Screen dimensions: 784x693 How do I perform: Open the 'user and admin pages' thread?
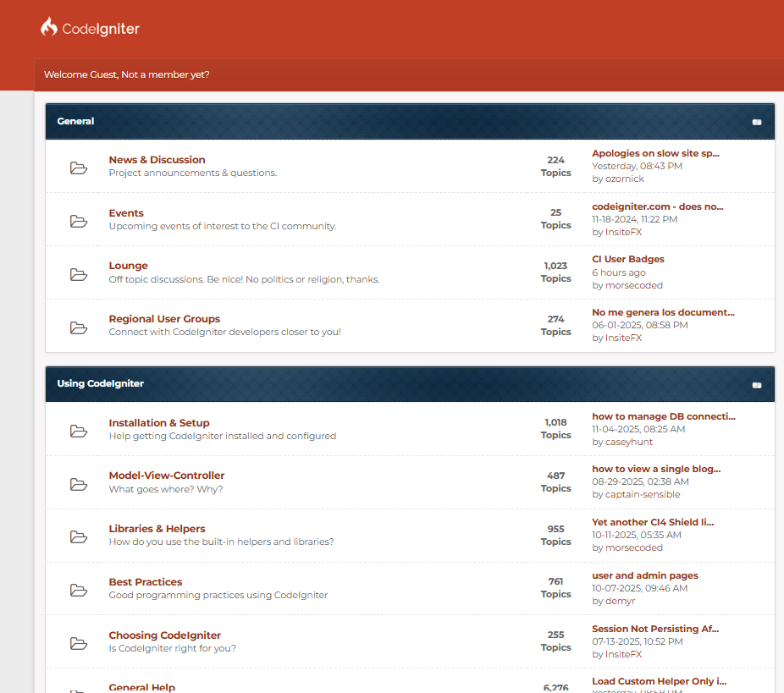(x=644, y=575)
